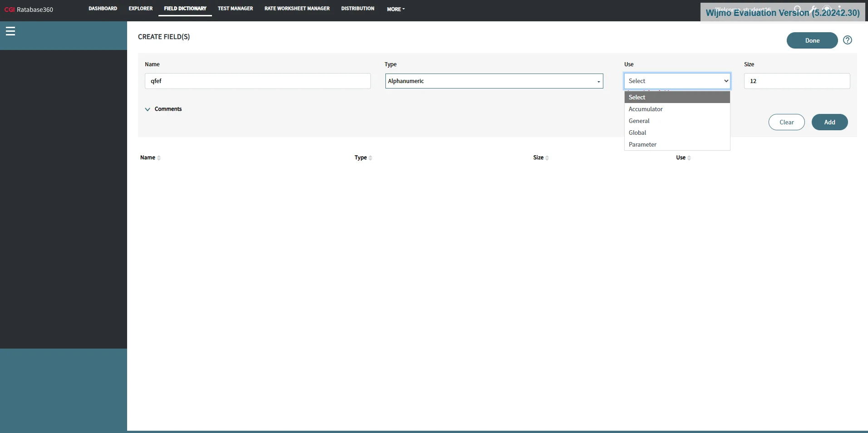Open the sidebar hamburger menu

(x=10, y=31)
